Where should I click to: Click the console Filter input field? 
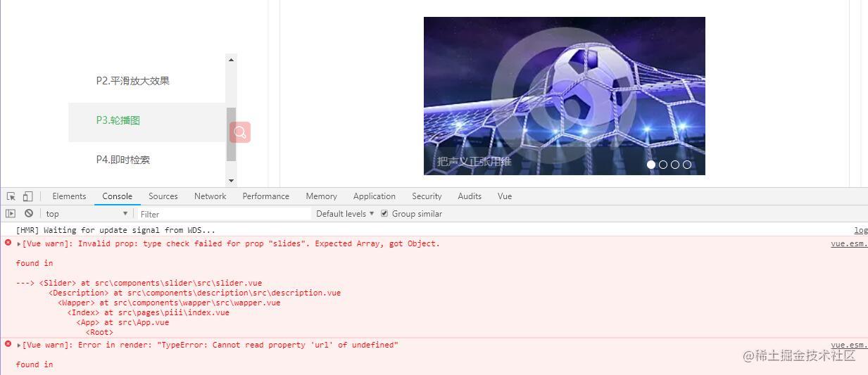click(223, 214)
